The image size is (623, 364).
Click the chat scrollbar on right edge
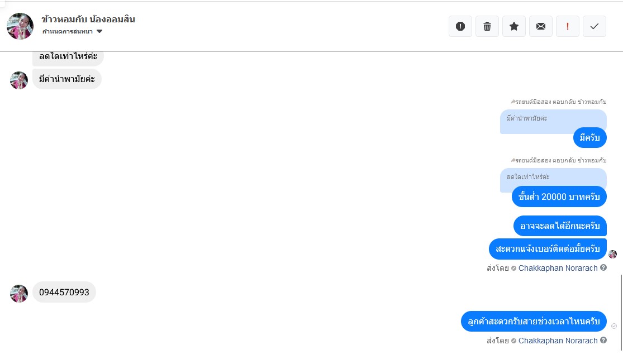(621, 313)
